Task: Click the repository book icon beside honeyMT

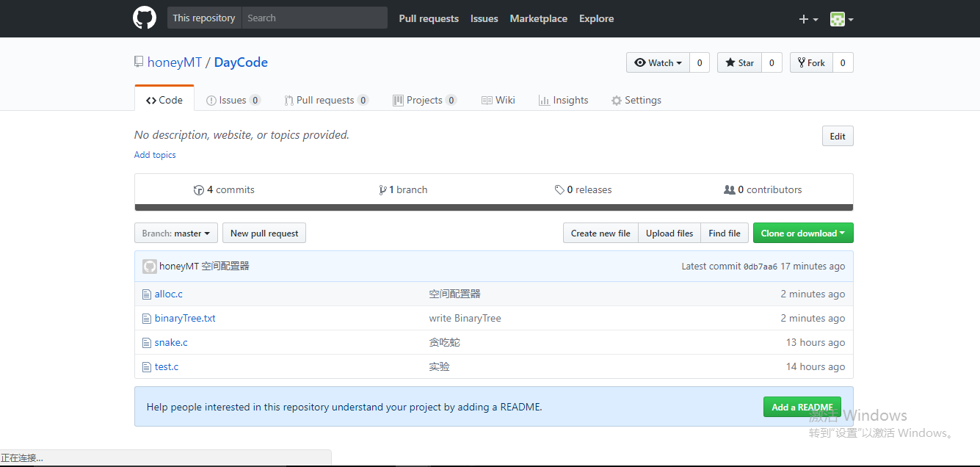Action: pyautogui.click(x=139, y=62)
